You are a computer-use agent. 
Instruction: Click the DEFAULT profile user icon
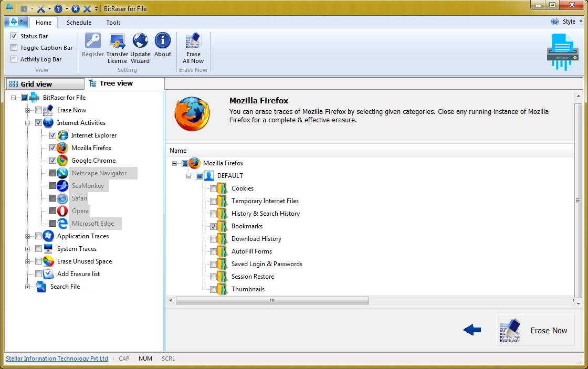click(209, 175)
